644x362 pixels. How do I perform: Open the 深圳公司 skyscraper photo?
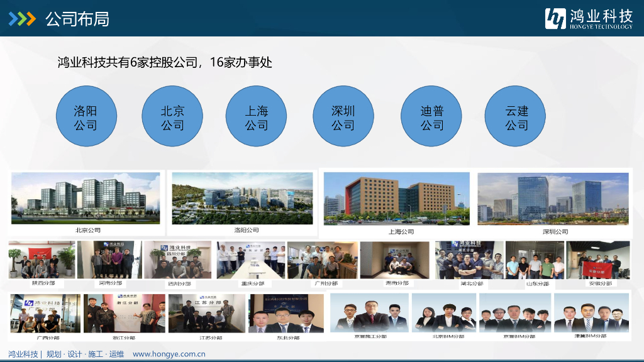(553, 199)
